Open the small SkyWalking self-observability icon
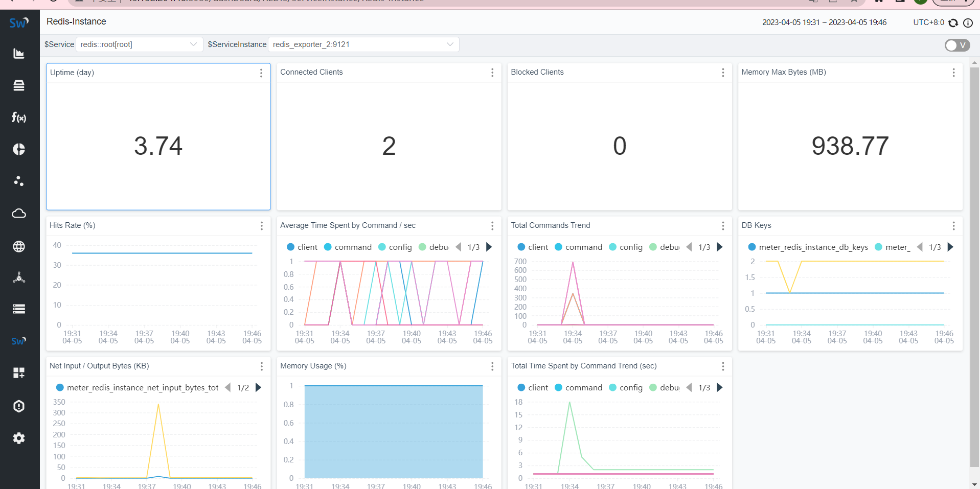 click(x=19, y=341)
